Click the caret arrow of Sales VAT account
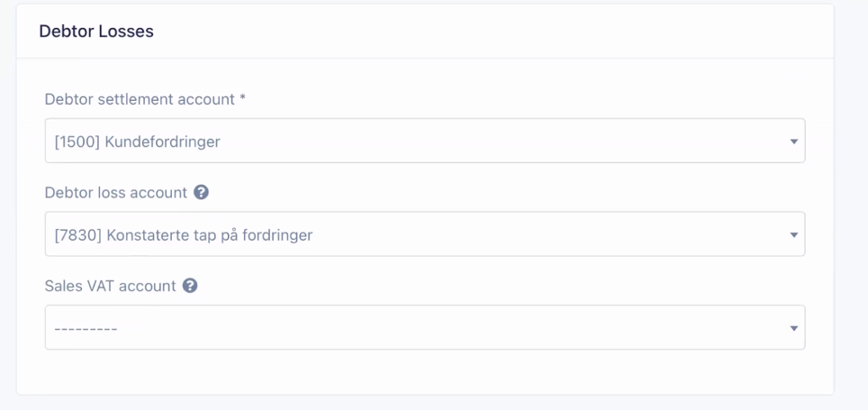This screenshot has width=868, height=411. 793,328
